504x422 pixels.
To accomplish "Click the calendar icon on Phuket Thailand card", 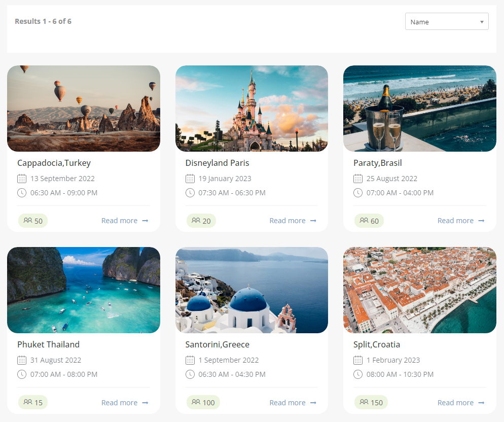I will point(22,360).
